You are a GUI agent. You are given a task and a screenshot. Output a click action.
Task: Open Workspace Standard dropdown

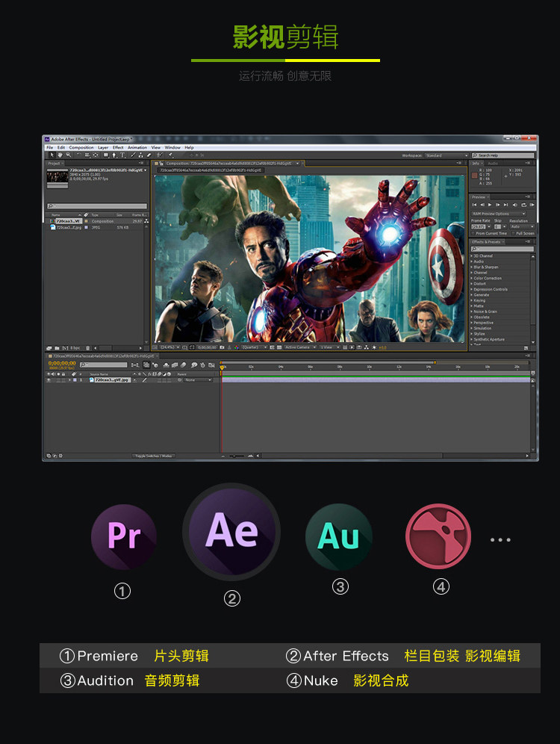[447, 155]
